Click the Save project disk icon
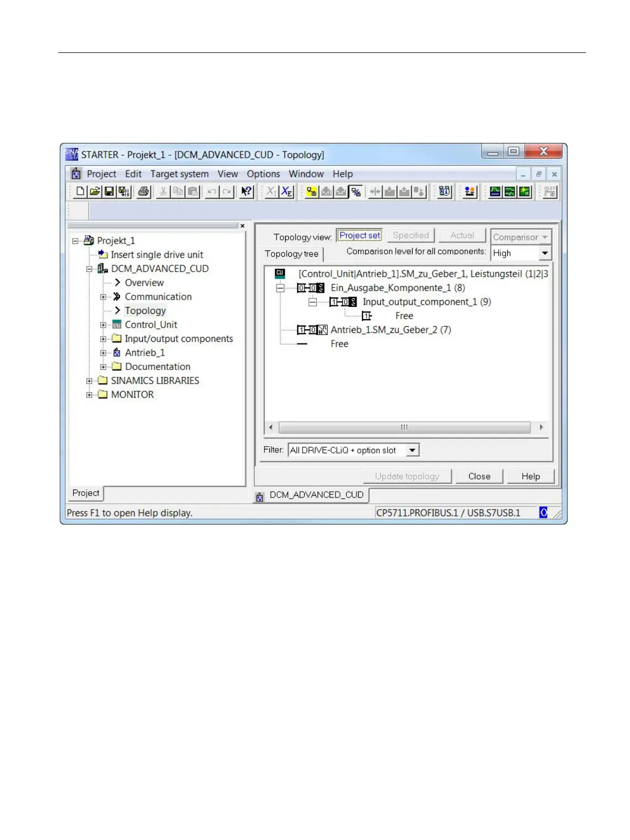The image size is (630, 840). click(x=109, y=192)
